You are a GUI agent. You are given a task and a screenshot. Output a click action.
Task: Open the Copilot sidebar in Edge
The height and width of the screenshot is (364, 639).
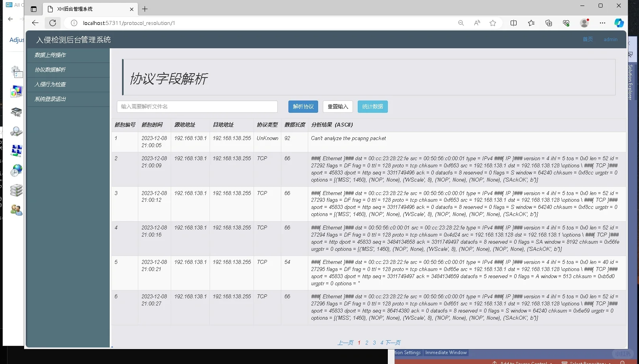point(618,23)
